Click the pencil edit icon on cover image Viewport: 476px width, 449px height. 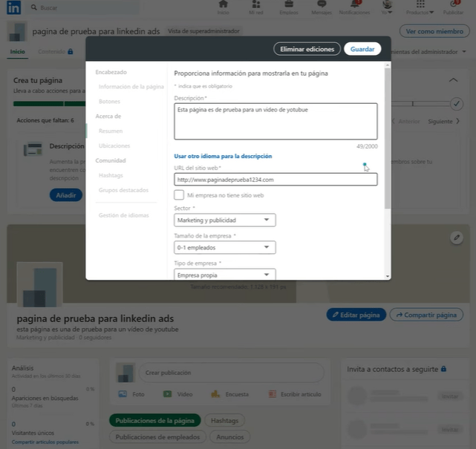click(456, 237)
